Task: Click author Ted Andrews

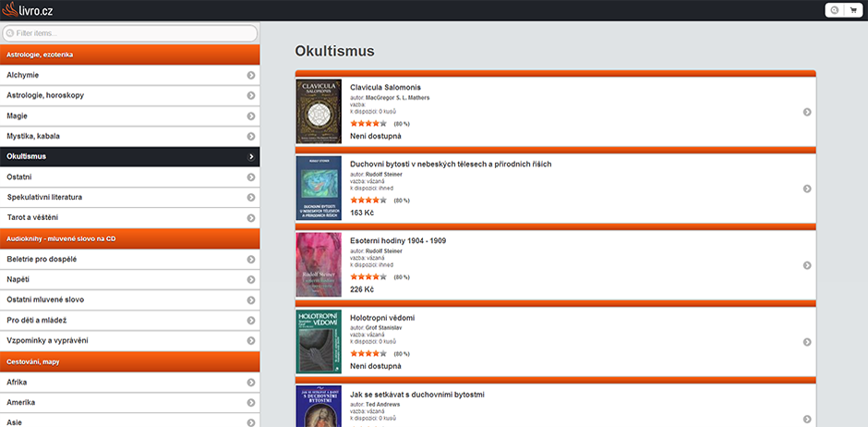Action: tap(382, 405)
